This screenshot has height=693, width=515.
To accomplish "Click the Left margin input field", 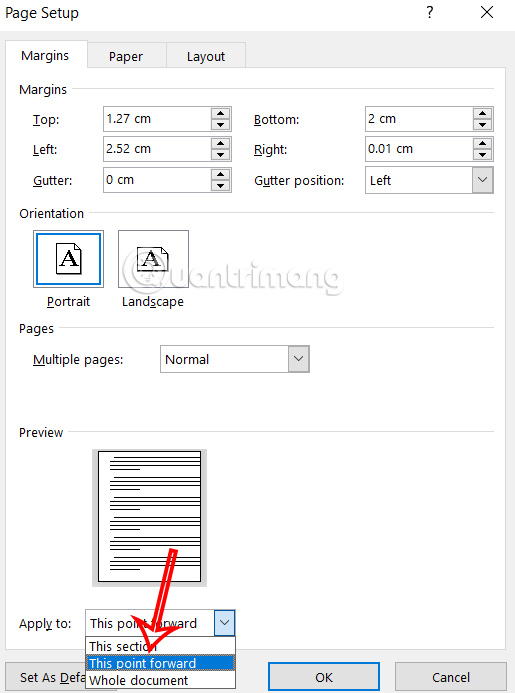I will tap(157, 149).
